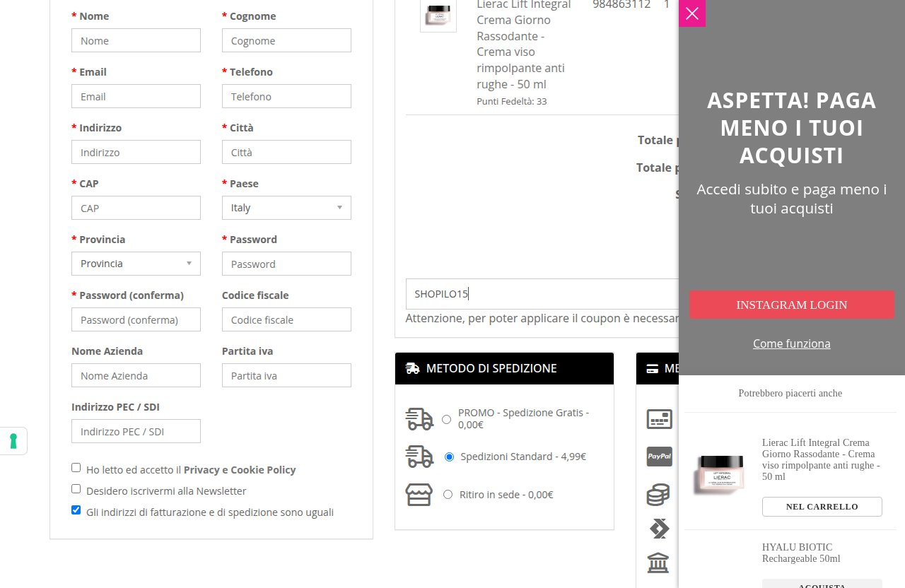
Task: Click the truck icon beside PROMO Spedizione Gratis
Action: [419, 418]
